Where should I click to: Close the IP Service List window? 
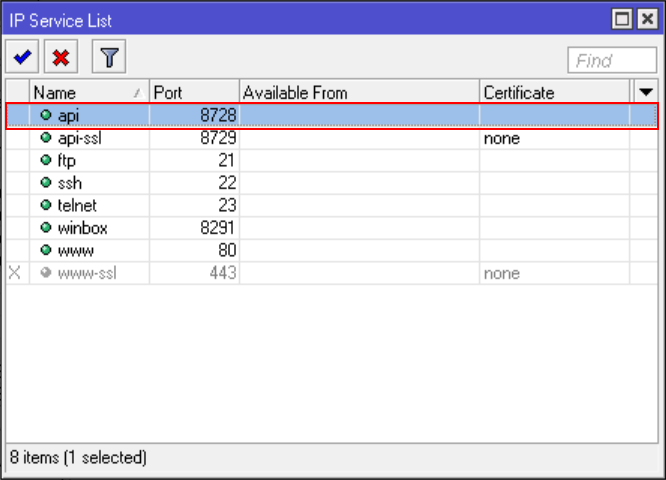[647, 19]
